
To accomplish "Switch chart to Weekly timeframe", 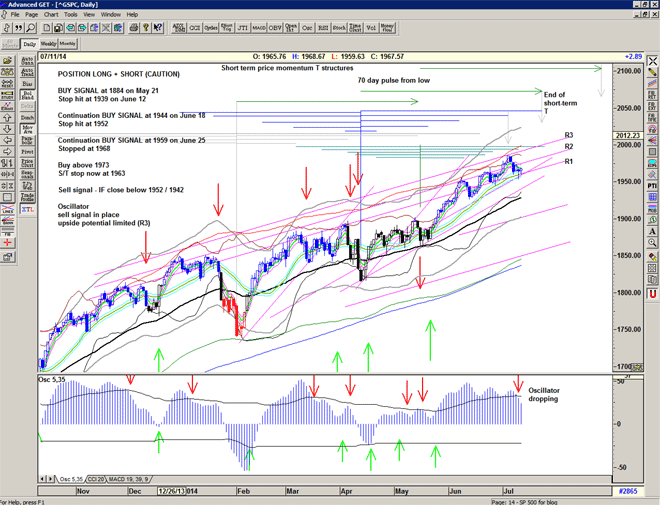I will pos(47,44).
